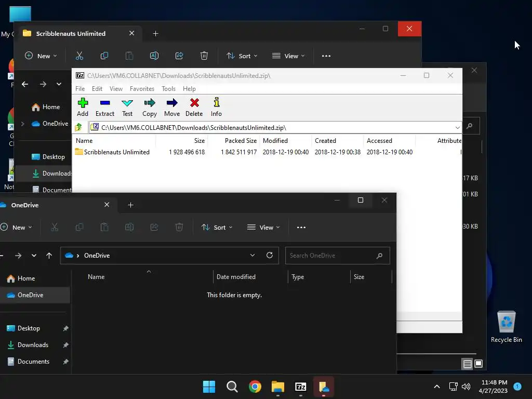The width and height of the screenshot is (532, 399).
Task: Open New dropdown in OneDrive window
Action: point(16,228)
